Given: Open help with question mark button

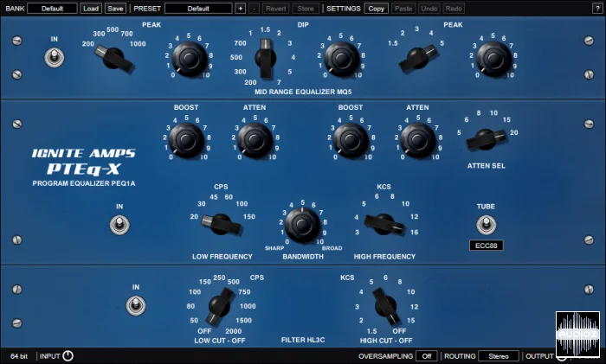Looking at the screenshot, I should pos(597,9).
